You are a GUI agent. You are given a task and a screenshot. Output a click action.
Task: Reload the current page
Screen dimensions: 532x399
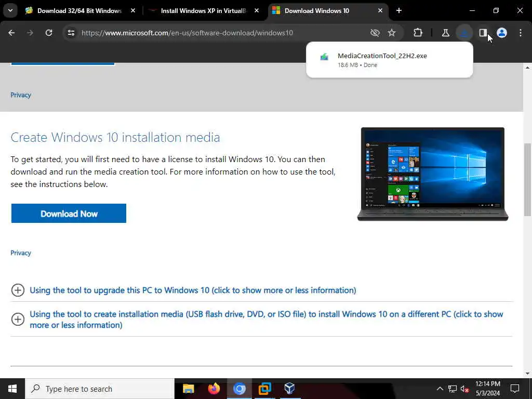click(x=49, y=33)
